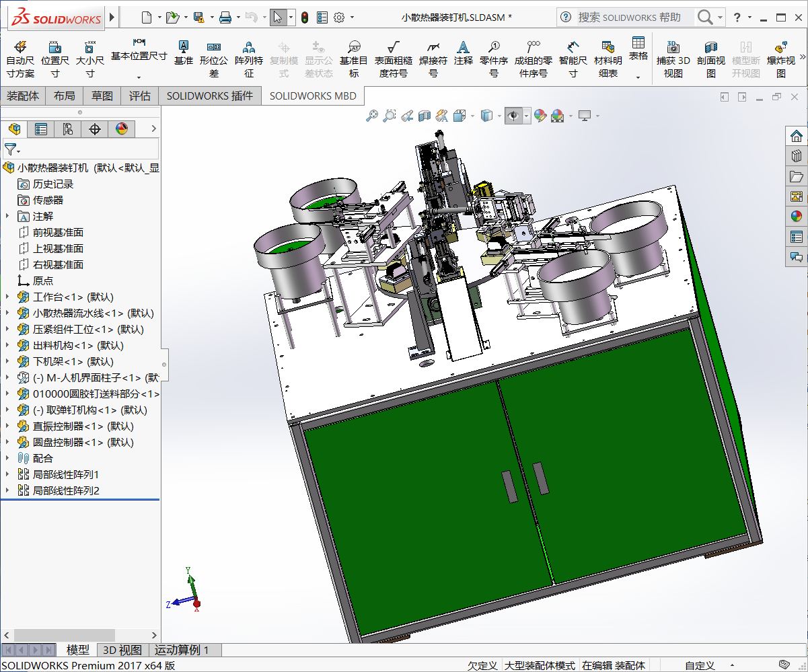Image resolution: width=808 pixels, height=672 pixels.
Task: Toggle the Select arrow tool
Action: (x=278, y=17)
